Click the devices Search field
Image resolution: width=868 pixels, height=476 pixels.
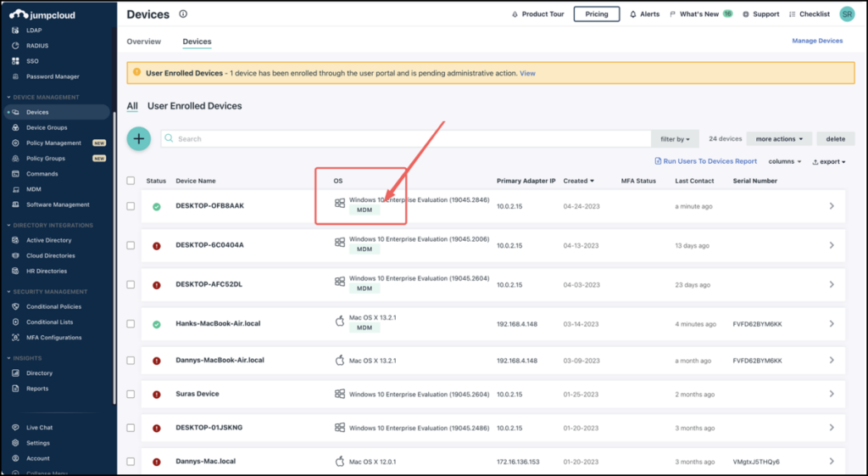click(406, 139)
